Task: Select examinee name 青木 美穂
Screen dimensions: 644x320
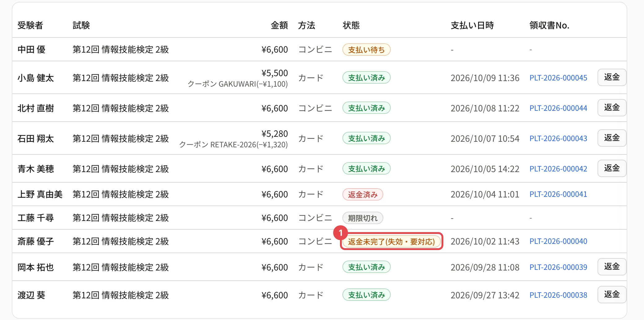Action: (36, 169)
